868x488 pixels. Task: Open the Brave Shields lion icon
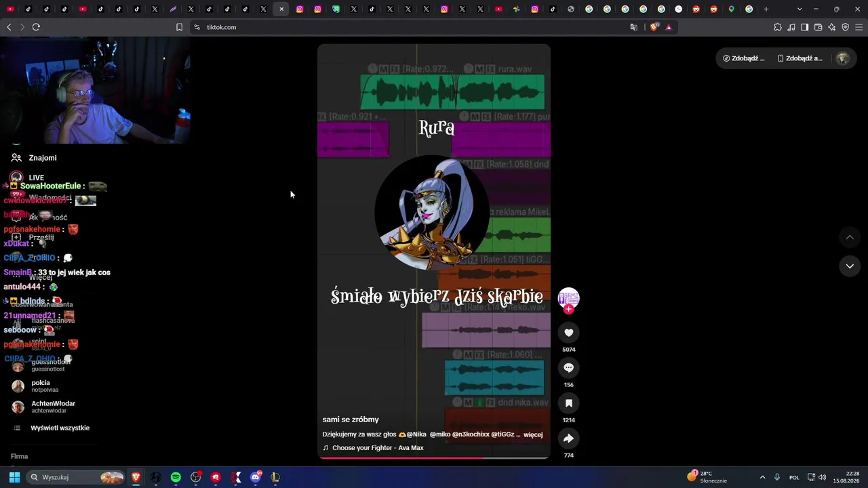654,27
